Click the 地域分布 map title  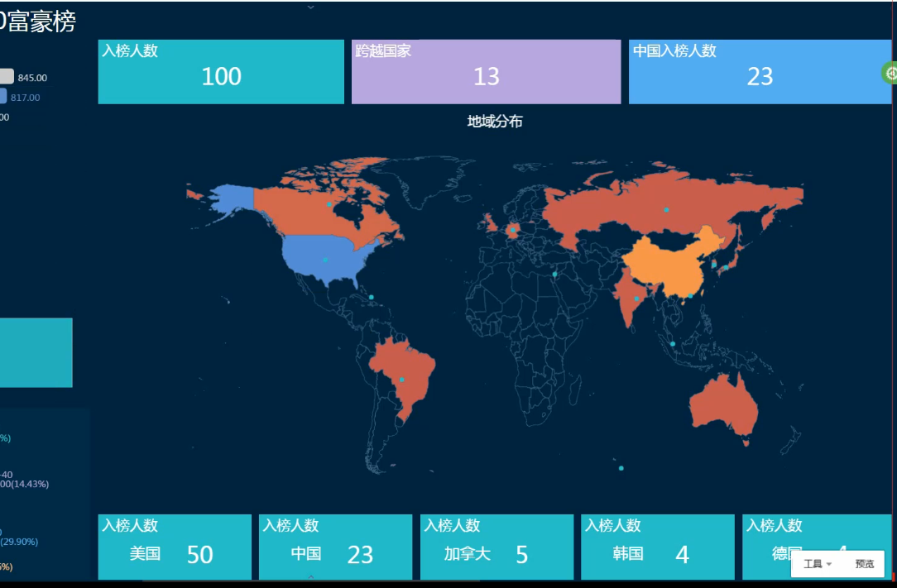point(495,122)
